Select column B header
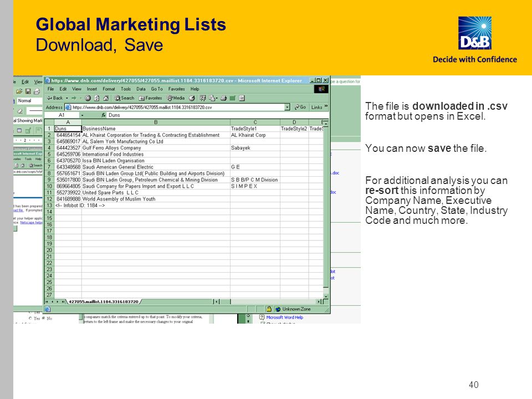 (156, 122)
